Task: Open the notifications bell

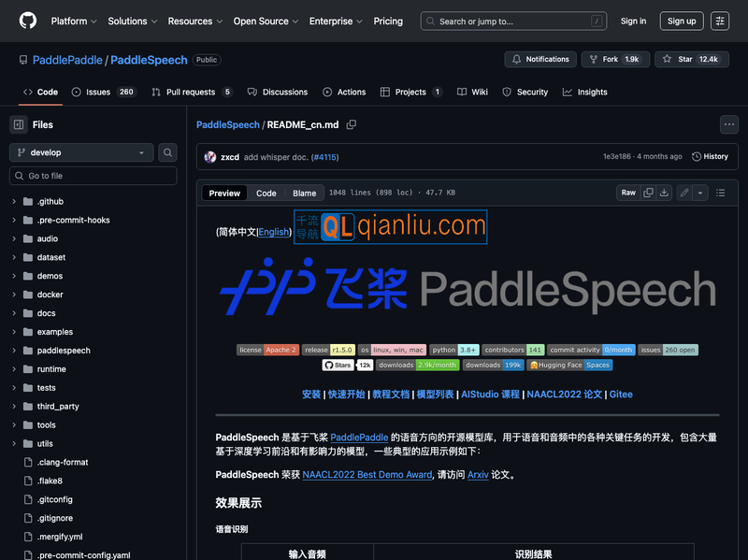Action: point(540,59)
